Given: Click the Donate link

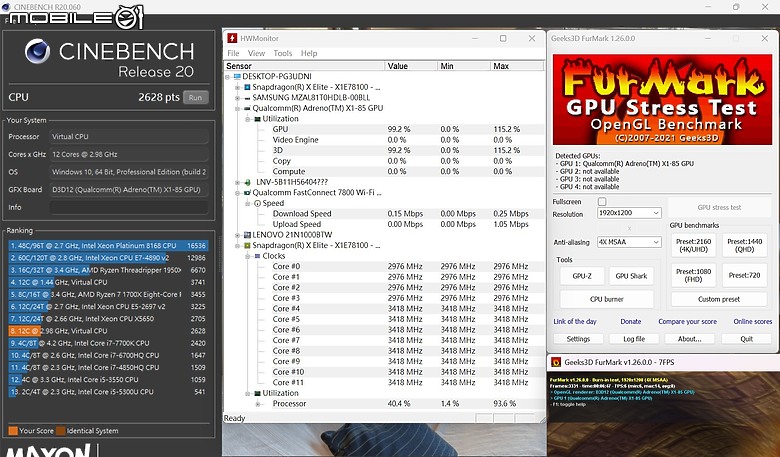Looking at the screenshot, I should [630, 322].
